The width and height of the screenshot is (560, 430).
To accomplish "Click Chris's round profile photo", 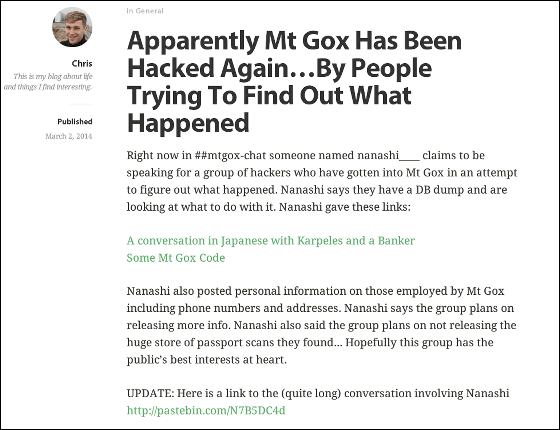I will click(x=72, y=27).
